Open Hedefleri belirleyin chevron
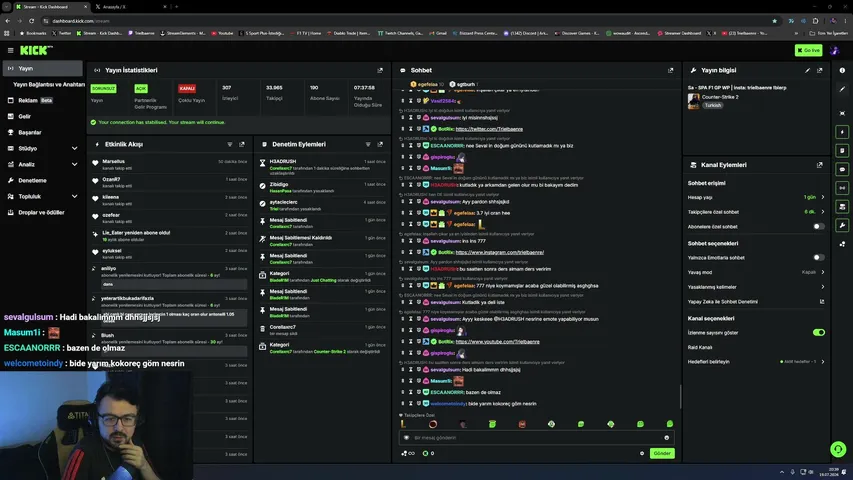Viewport: 853px width, 480px height. (823, 361)
